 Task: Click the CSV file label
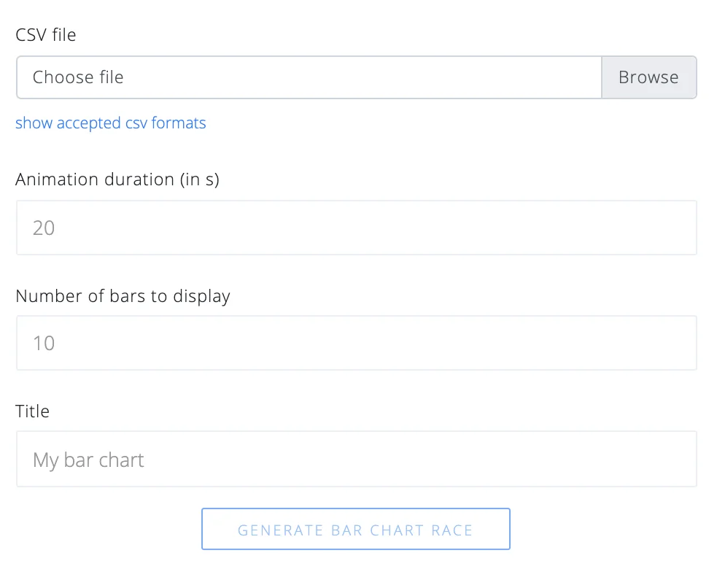coord(45,34)
